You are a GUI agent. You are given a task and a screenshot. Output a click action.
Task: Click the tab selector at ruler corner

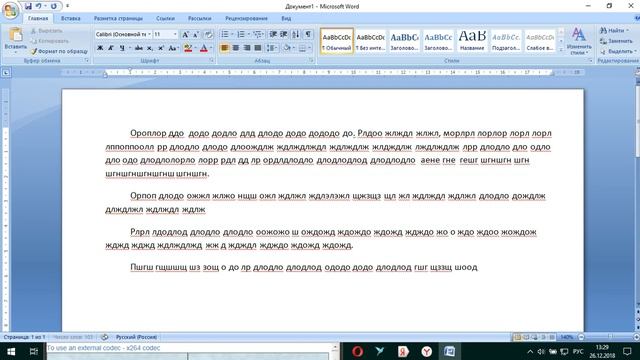pos(6,73)
